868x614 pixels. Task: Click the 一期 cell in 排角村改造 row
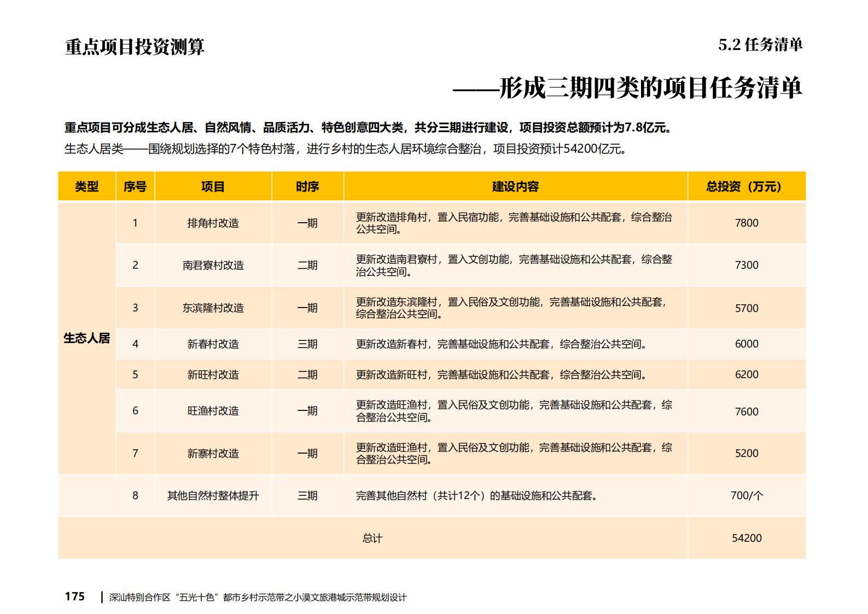[307, 223]
